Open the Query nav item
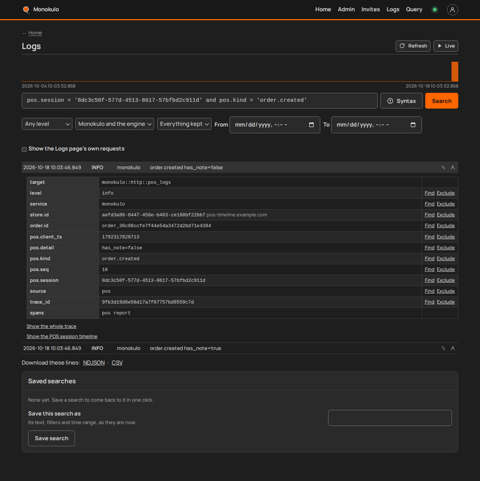 click(x=414, y=10)
